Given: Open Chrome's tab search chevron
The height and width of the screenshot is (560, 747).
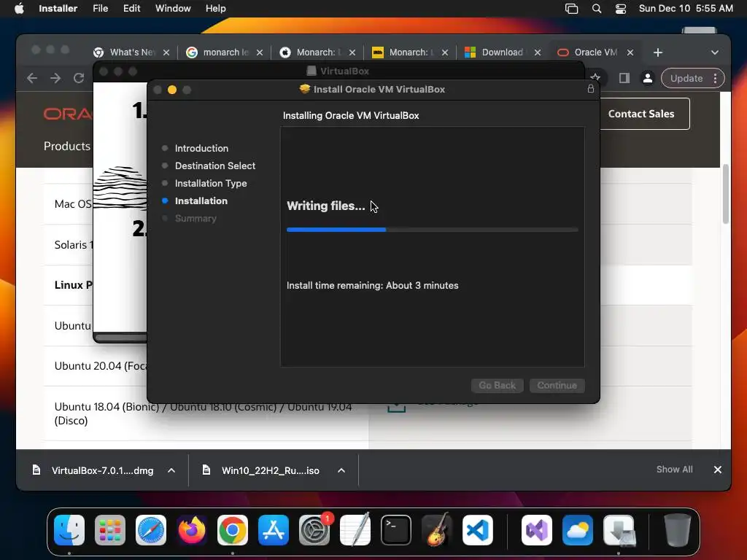Looking at the screenshot, I should (715, 52).
